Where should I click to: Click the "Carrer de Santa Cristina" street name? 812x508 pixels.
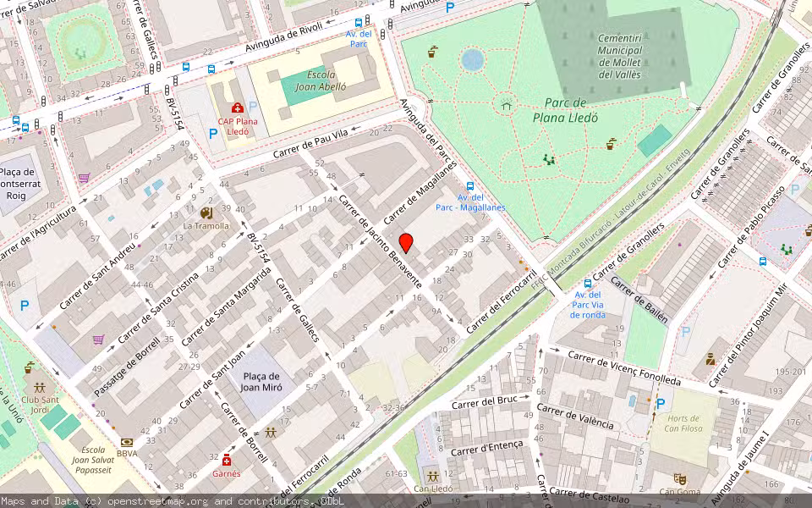click(x=158, y=308)
